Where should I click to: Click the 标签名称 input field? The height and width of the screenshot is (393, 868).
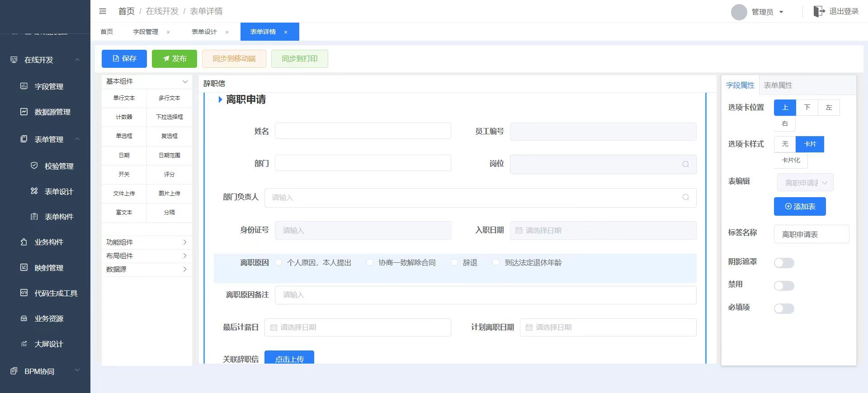[811, 234]
